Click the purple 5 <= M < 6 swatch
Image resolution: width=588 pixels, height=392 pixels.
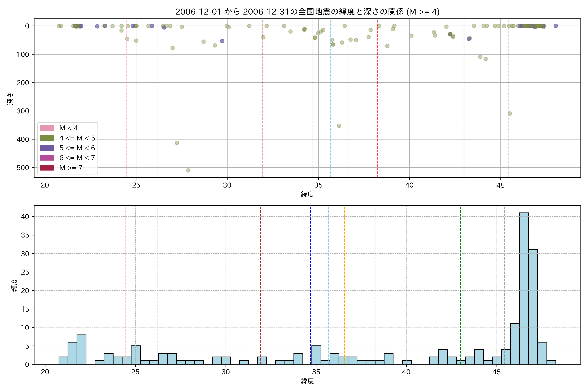(x=47, y=148)
